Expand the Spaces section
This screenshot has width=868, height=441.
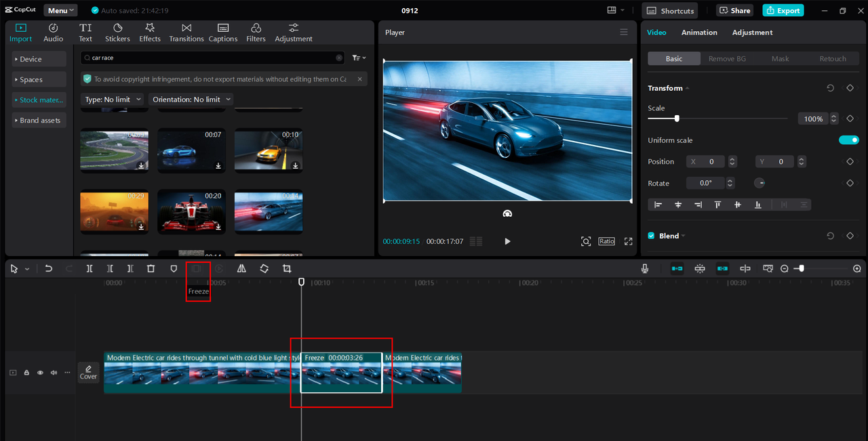coord(39,80)
